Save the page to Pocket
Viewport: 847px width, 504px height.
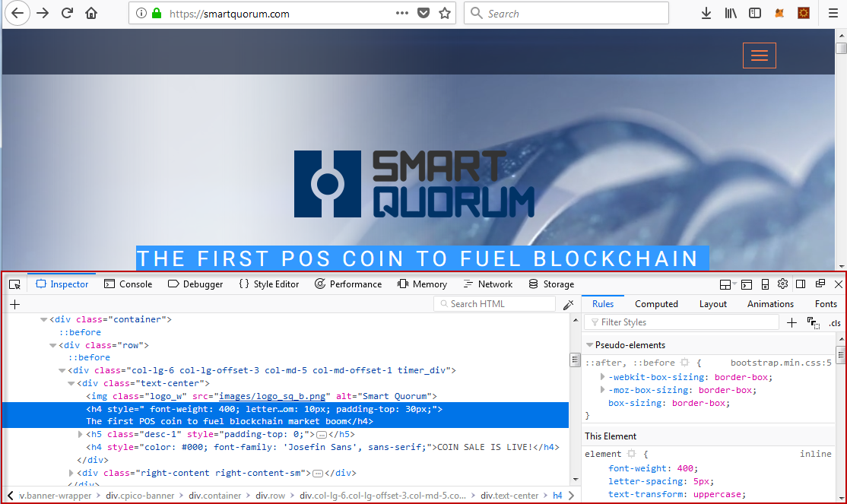[x=423, y=13]
